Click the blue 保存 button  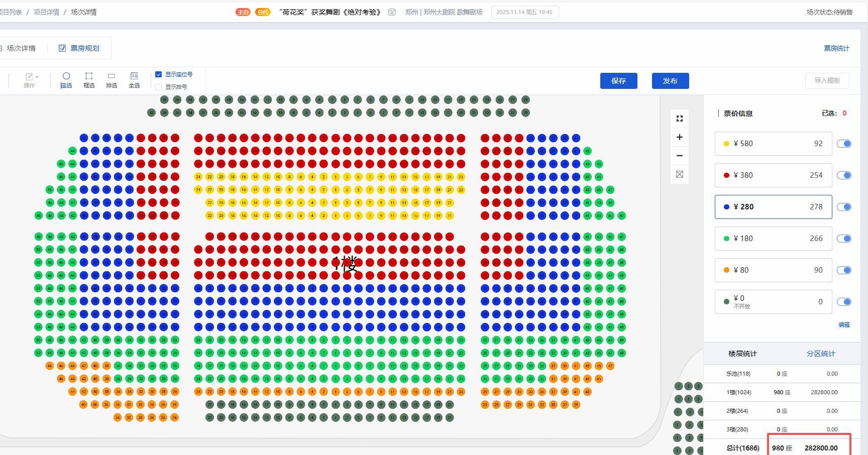618,81
